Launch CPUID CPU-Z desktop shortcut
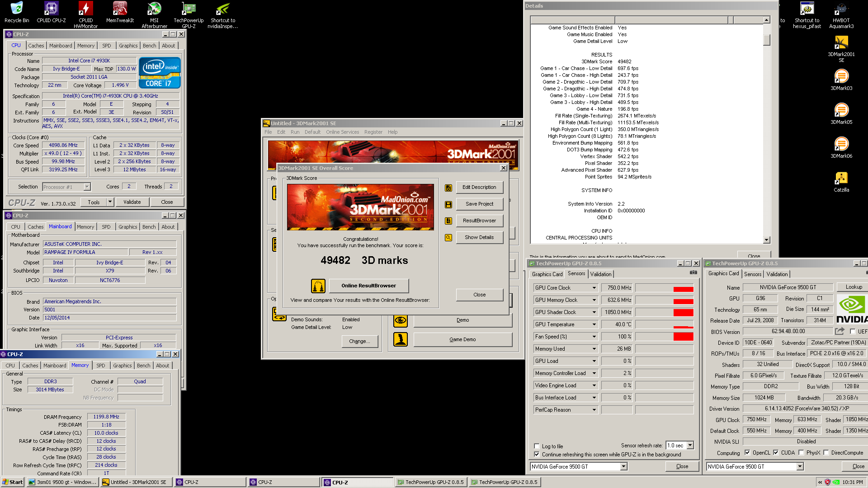Viewport: 868px width, 488px height. (51, 12)
